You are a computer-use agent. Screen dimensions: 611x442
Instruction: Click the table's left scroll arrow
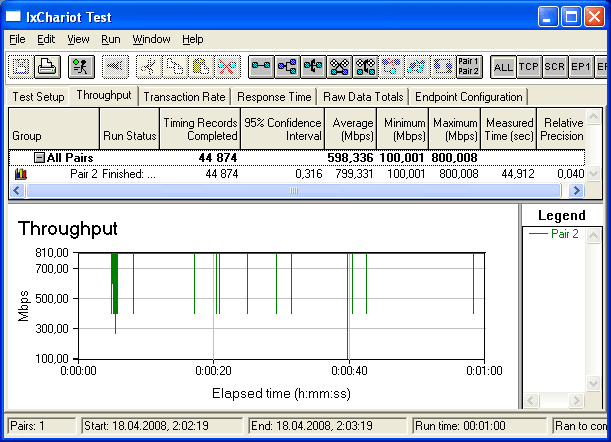17,191
